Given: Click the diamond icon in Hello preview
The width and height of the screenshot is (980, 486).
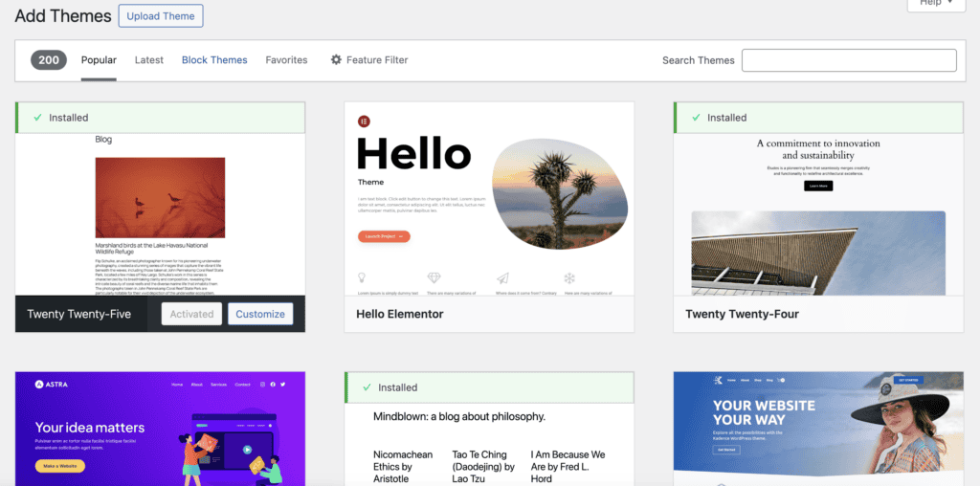Looking at the screenshot, I should 434,278.
